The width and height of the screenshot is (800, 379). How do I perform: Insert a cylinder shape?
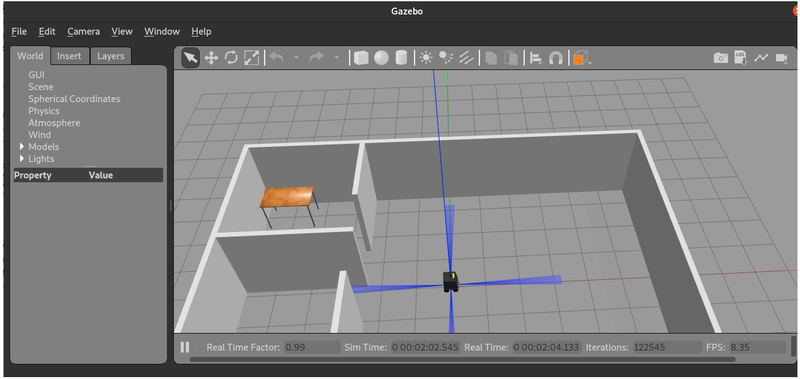(x=402, y=58)
